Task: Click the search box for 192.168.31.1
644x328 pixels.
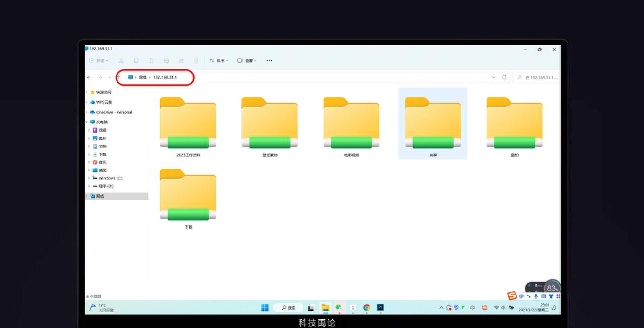Action: [x=537, y=77]
